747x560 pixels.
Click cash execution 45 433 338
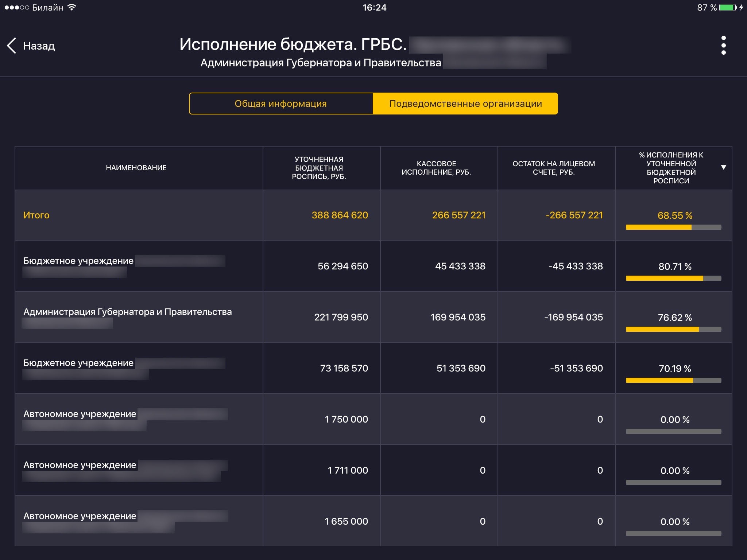[460, 266]
